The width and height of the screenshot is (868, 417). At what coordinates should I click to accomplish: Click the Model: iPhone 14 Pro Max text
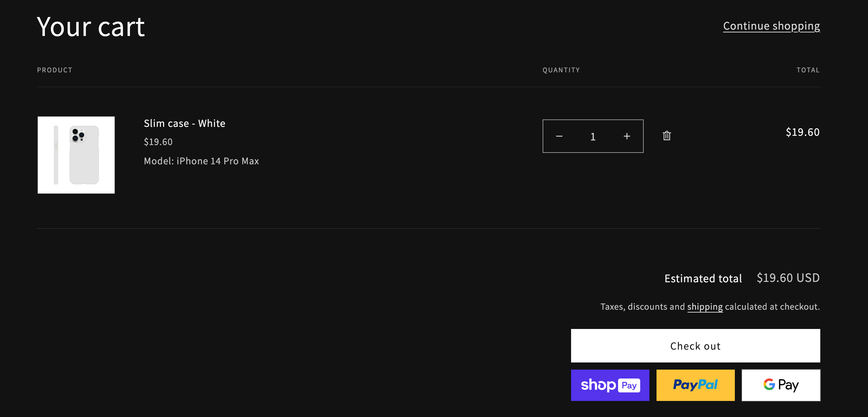point(201,161)
